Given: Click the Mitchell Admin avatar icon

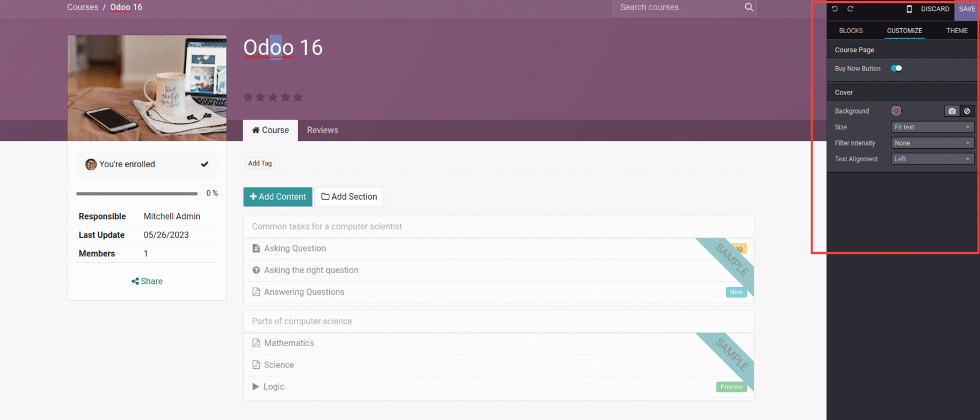Looking at the screenshot, I should click(91, 164).
